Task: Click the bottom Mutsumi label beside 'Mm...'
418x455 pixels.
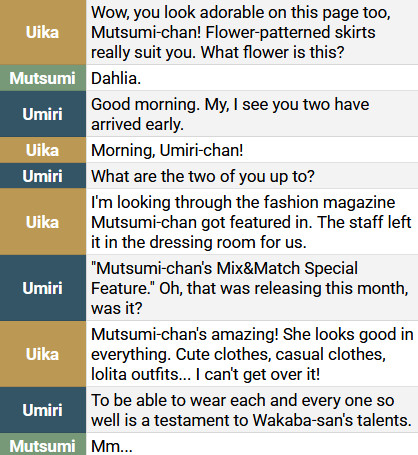Action: (x=42, y=446)
